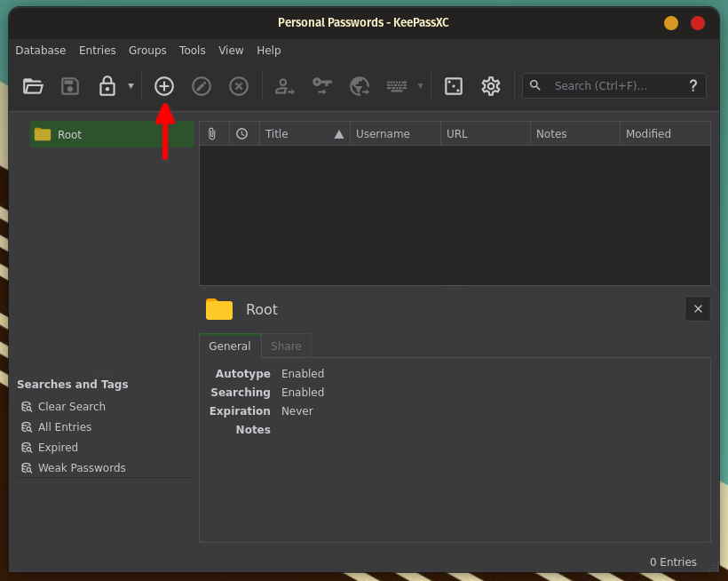Perform Auto-Type with the keyboard icon
728x581 pixels.
pos(397,86)
